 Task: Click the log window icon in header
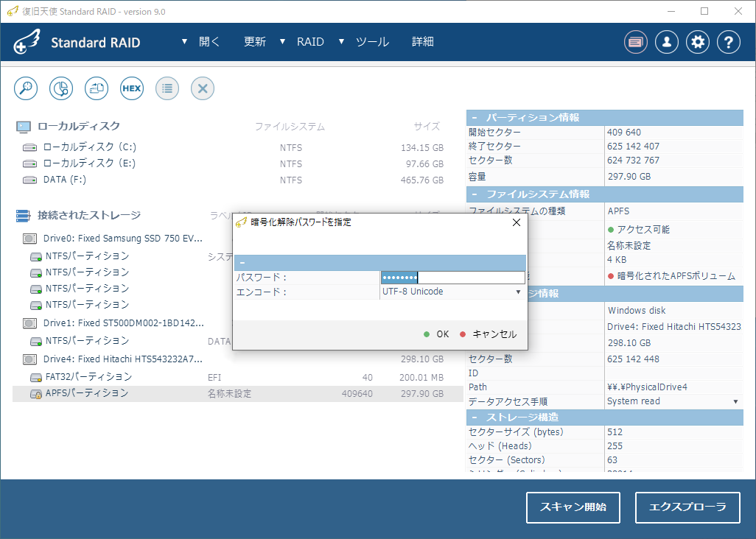click(635, 43)
